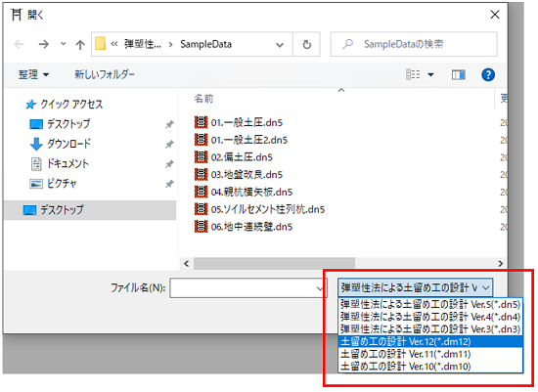The height and width of the screenshot is (392, 538).
Task: Select the 03.地盤改良.dn5 file icon
Action: (x=202, y=174)
